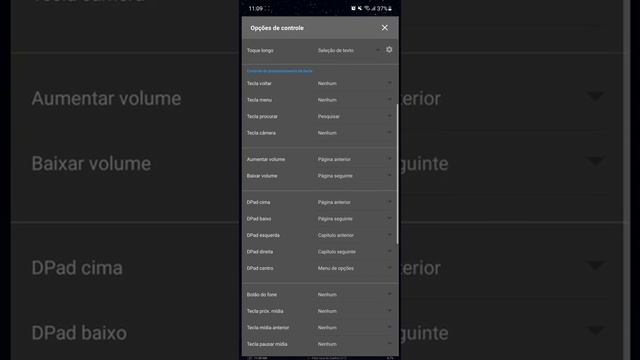Open the Tecla câmera action dropdown
The image size is (640, 360).
(354, 133)
